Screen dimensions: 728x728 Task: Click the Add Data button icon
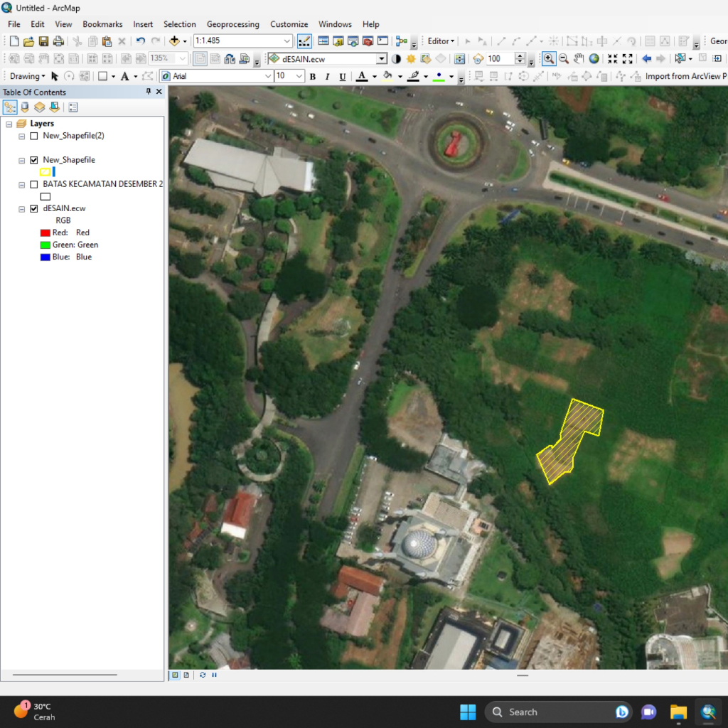[174, 41]
